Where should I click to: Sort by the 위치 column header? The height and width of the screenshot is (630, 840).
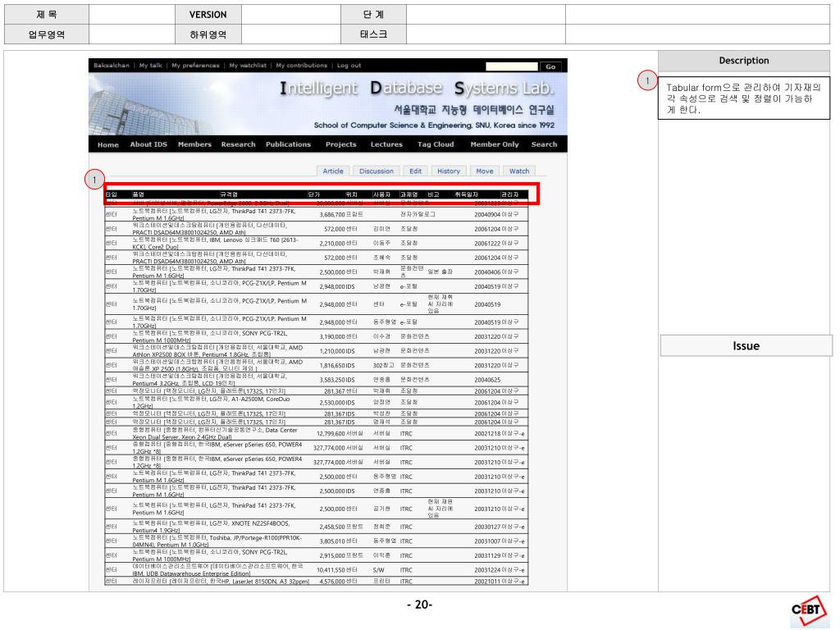pyautogui.click(x=351, y=194)
